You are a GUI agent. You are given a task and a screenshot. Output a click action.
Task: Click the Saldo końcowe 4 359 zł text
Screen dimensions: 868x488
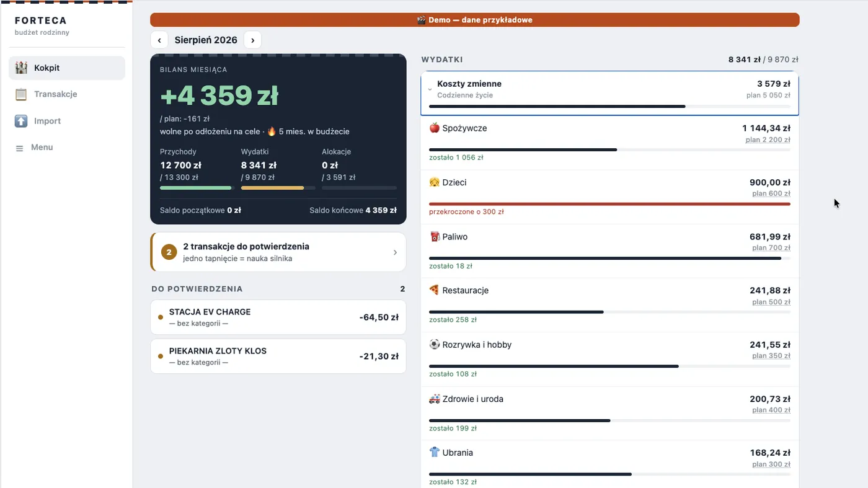pos(353,210)
